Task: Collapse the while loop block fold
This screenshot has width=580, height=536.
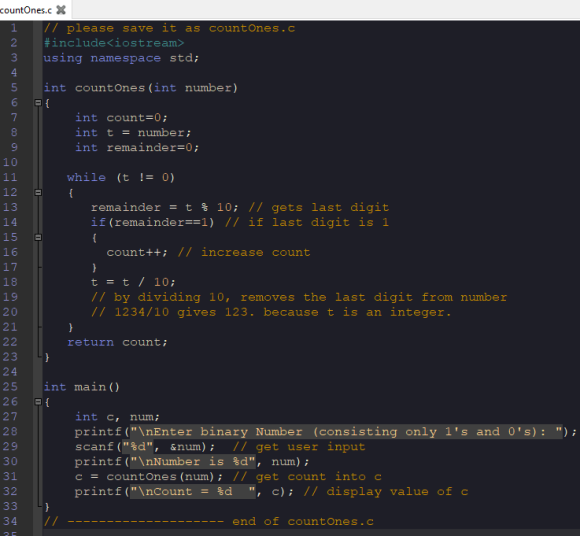Action: point(38,192)
